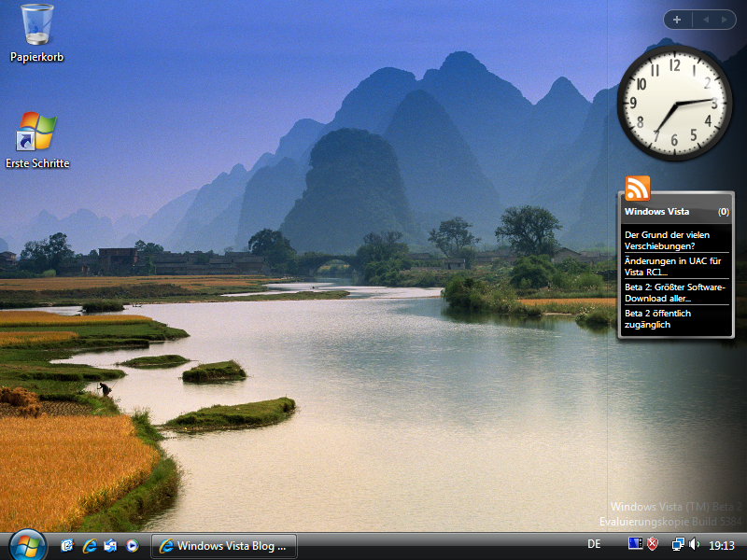Click the analog clock gadget
Image resolution: width=747 pixels, height=560 pixels.
click(674, 103)
